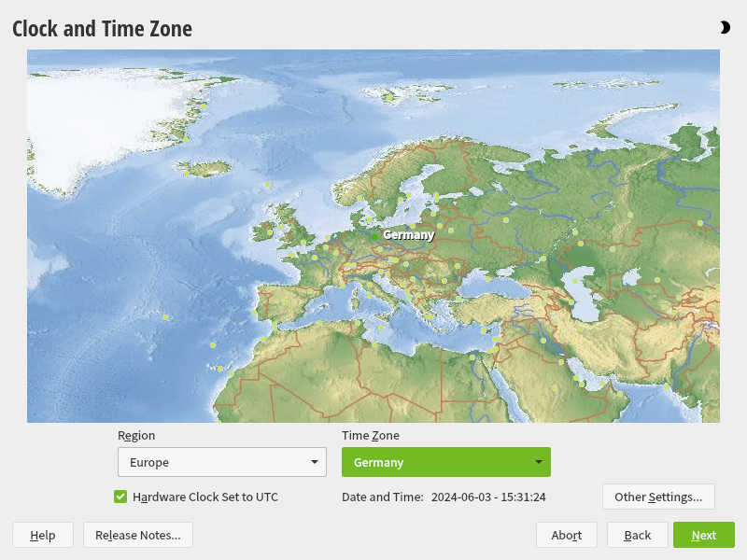Abort the installation

pyautogui.click(x=567, y=535)
